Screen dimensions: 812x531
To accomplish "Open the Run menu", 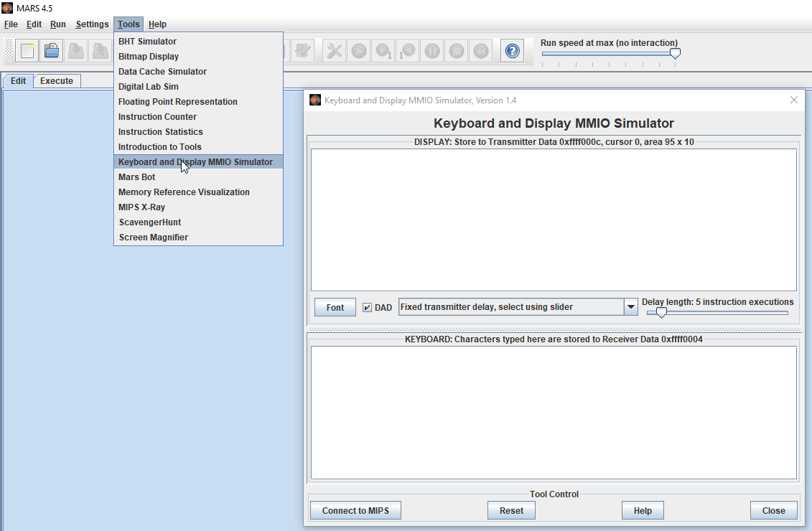I will pos(58,24).
